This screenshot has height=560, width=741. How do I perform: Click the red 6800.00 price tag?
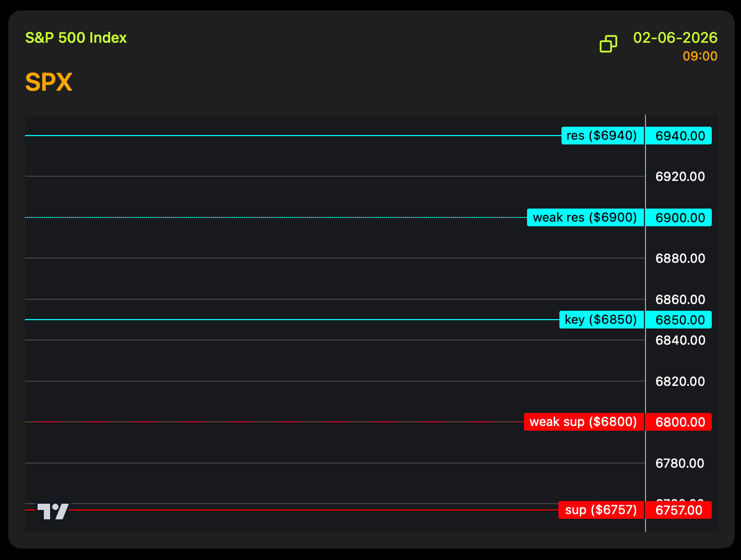(x=679, y=422)
